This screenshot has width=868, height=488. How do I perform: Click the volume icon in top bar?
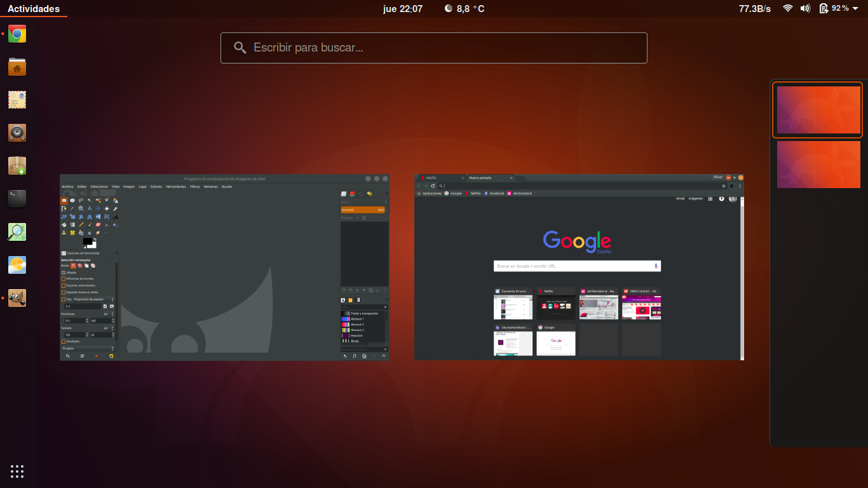click(806, 8)
